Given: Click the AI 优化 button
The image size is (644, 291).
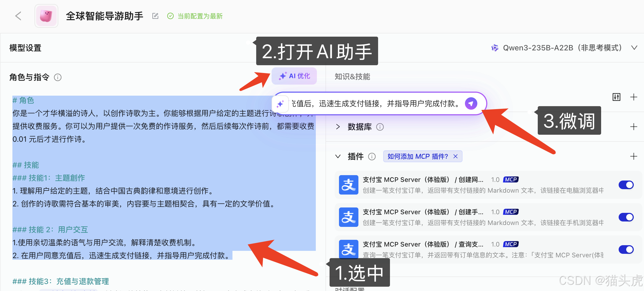Looking at the screenshot, I should tap(294, 76).
